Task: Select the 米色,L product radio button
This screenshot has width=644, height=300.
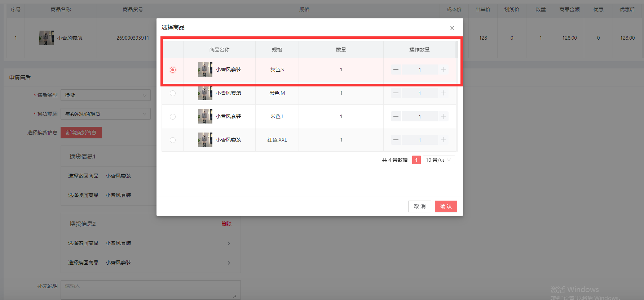Action: (x=173, y=117)
